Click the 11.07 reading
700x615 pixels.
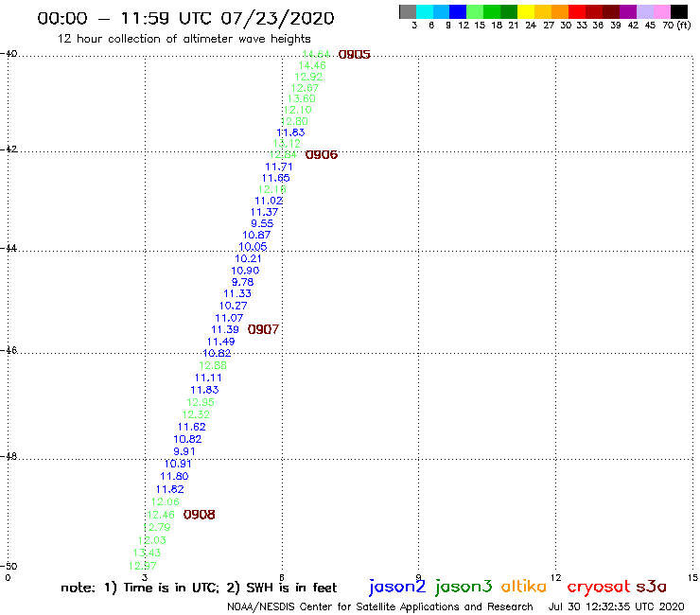point(229,318)
